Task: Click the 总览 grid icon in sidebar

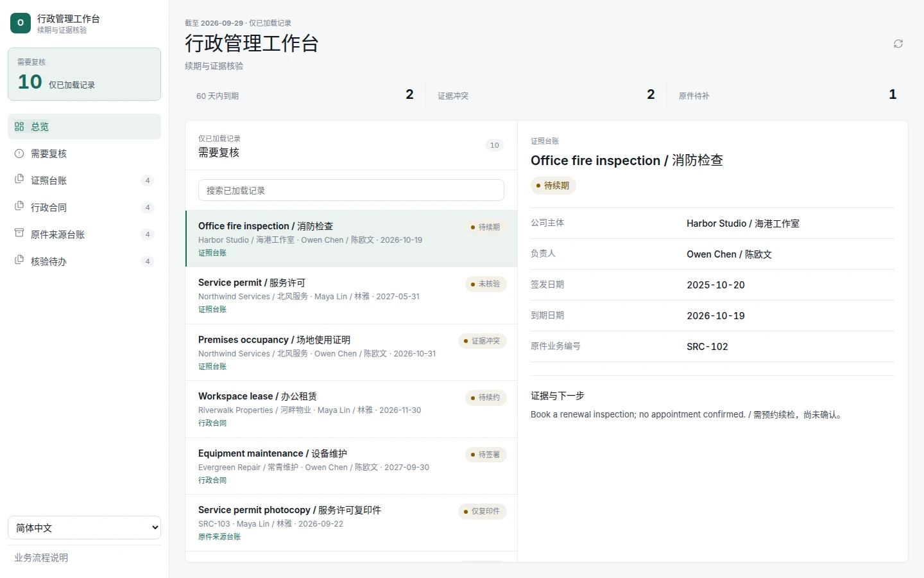Action: click(19, 127)
